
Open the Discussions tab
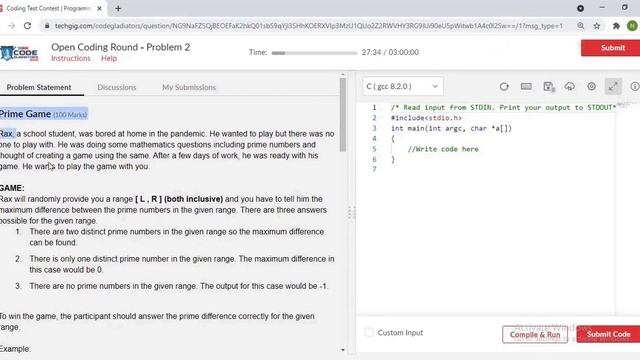116,87
